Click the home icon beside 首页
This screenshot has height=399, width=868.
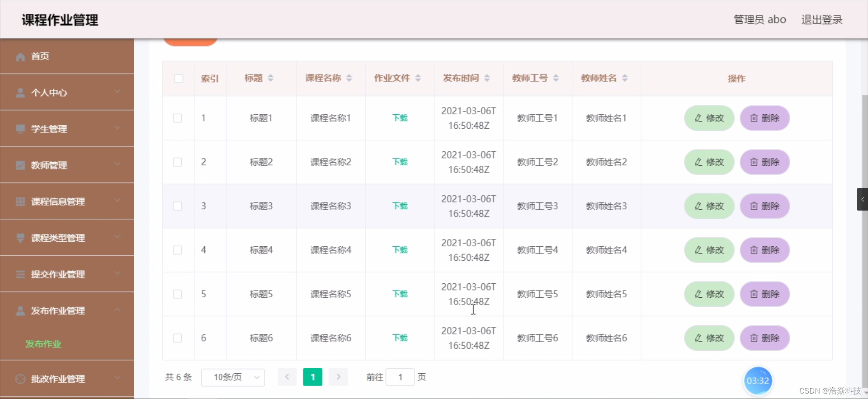click(20, 57)
